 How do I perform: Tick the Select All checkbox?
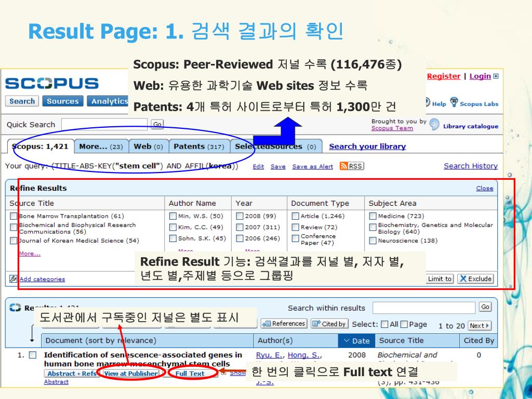tap(384, 324)
